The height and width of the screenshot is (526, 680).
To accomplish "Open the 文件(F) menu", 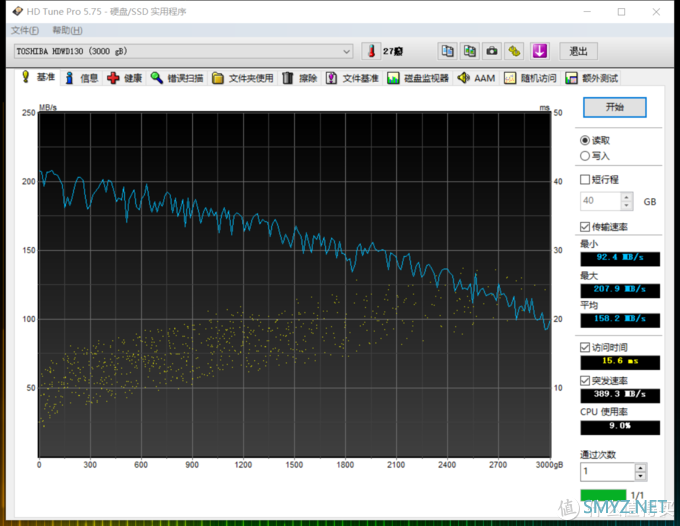I will (x=25, y=30).
